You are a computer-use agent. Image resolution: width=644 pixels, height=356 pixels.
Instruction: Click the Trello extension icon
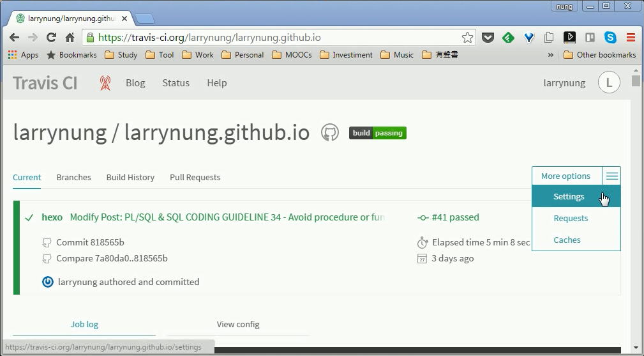coord(590,38)
